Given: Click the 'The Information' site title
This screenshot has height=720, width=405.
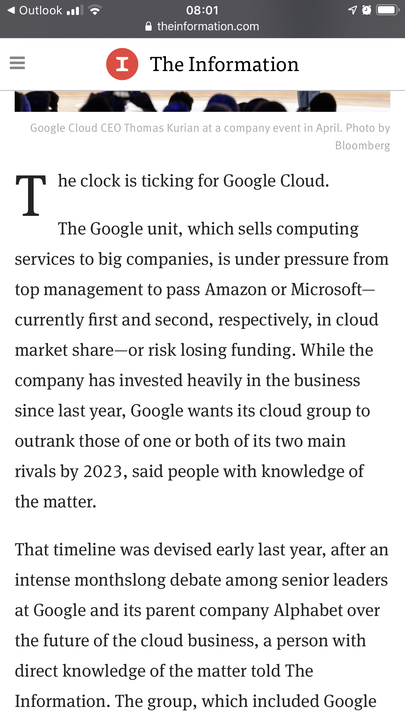Looking at the screenshot, I should click(225, 64).
